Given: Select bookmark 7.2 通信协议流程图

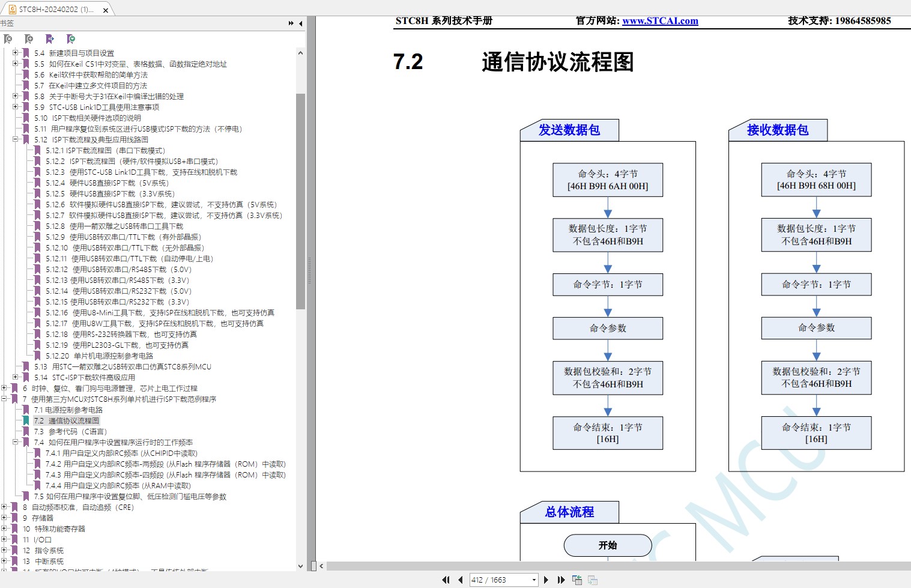Looking at the screenshot, I should click(x=66, y=421).
